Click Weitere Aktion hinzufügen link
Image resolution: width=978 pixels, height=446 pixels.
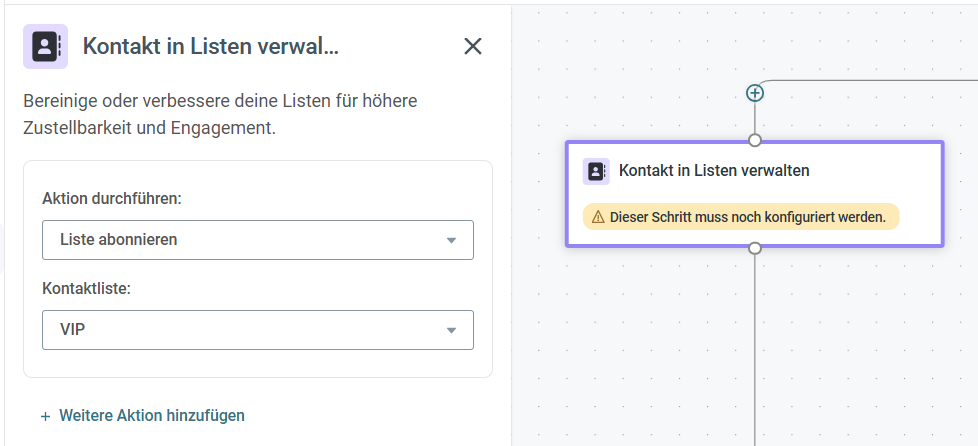pyautogui.click(x=151, y=415)
